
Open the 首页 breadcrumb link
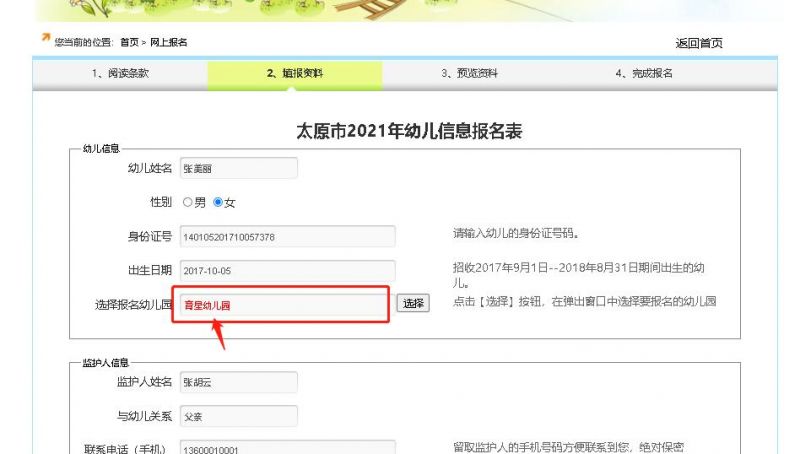point(129,42)
